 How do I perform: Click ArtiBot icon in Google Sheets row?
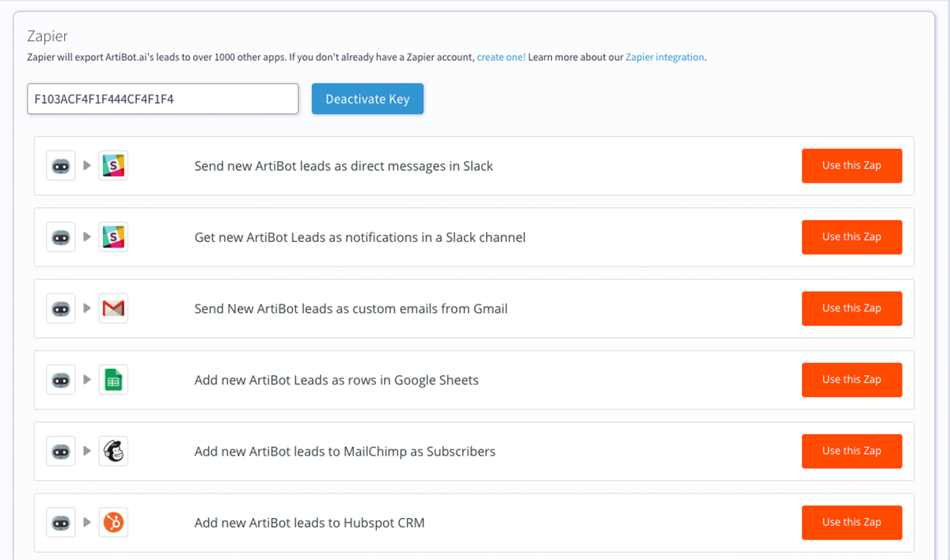point(61,380)
